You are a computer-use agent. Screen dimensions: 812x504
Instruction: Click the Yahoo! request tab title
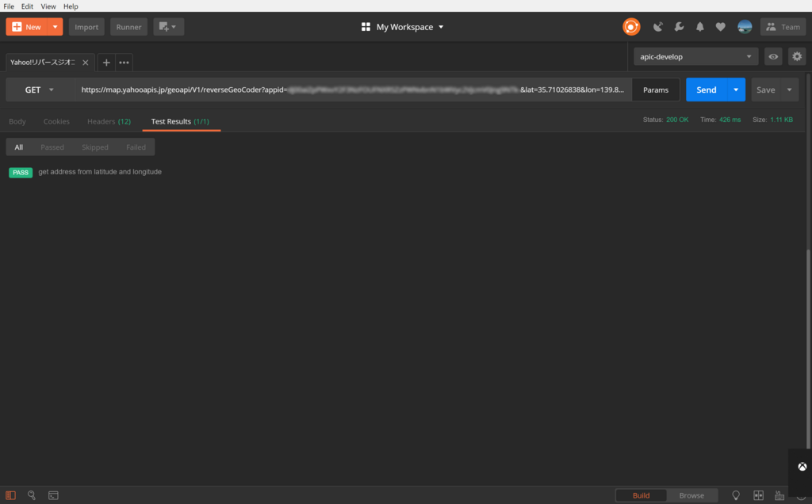[x=43, y=63]
